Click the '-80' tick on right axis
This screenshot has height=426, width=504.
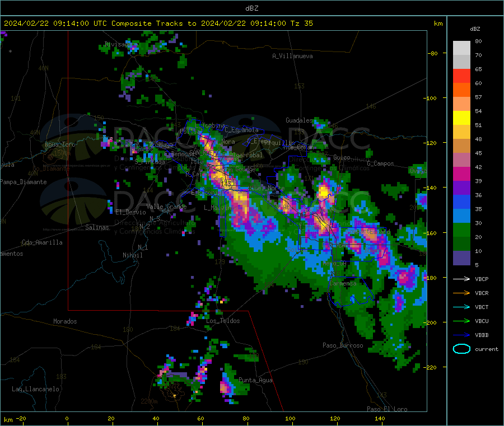click(433, 53)
